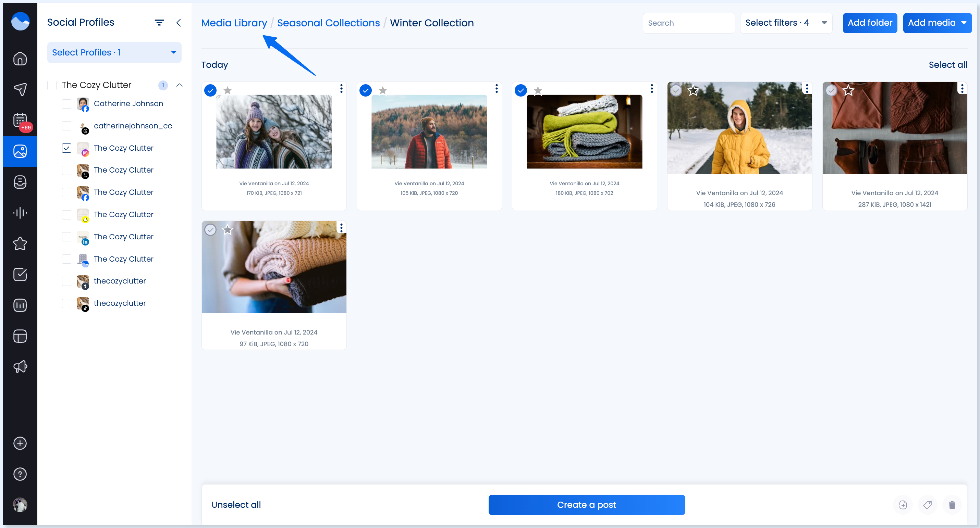The width and height of the screenshot is (980, 528).
Task: Click the move-to-folder icon in bottom bar
Action: (x=903, y=505)
